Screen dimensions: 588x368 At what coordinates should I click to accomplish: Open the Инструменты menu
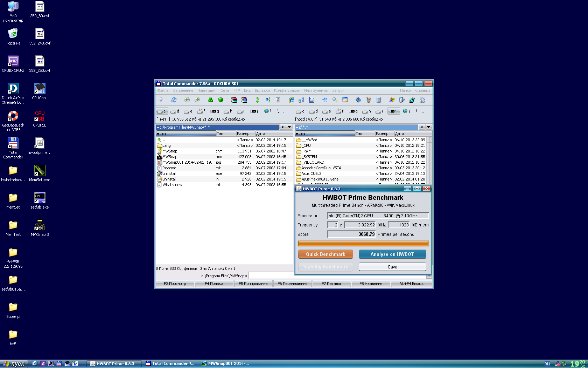[316, 90]
